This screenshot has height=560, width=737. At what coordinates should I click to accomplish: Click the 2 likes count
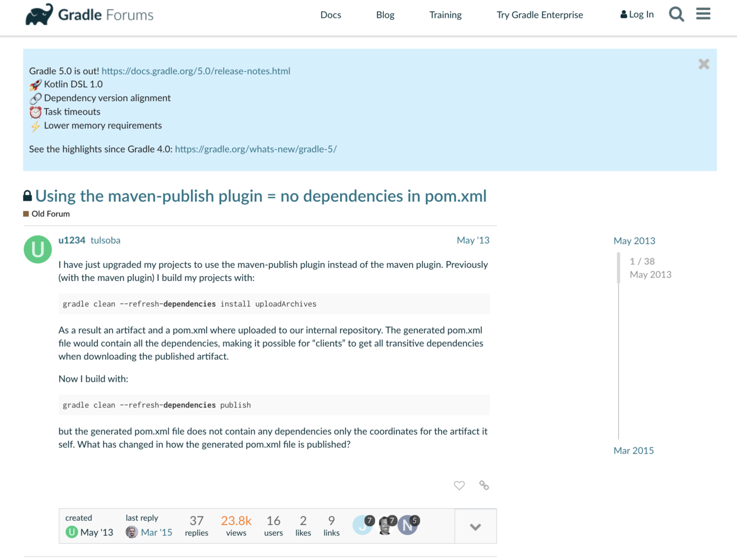303,526
